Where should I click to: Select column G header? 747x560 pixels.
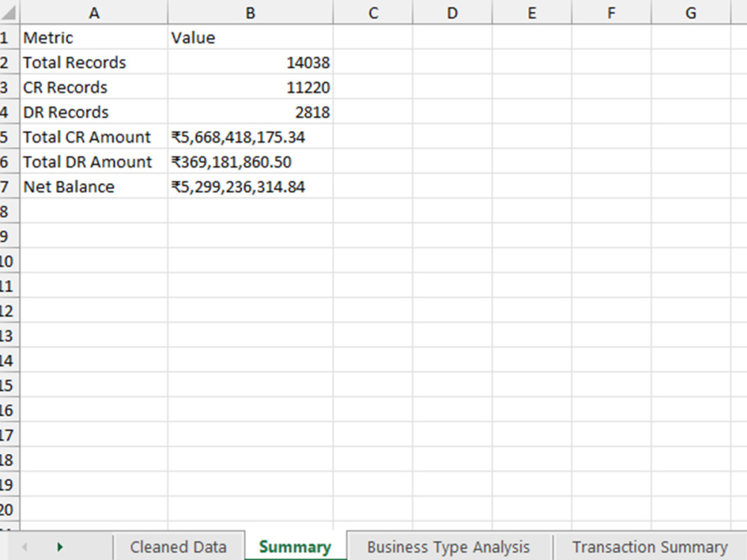(x=691, y=13)
